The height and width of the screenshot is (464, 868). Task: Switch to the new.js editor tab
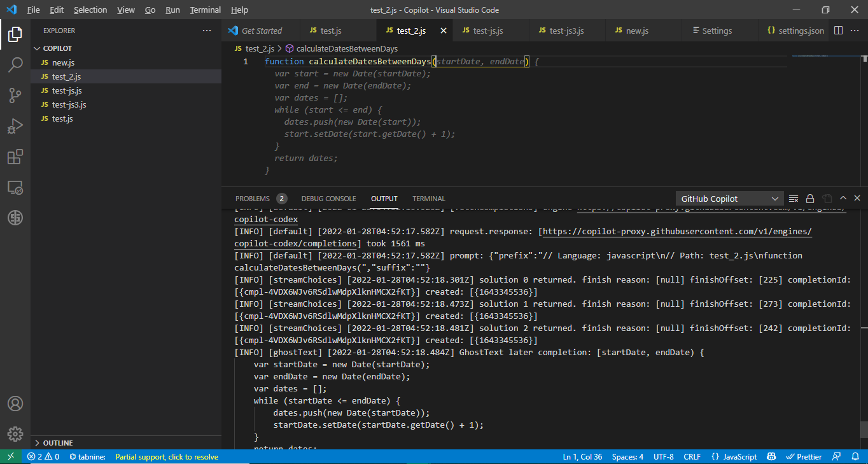pyautogui.click(x=643, y=31)
